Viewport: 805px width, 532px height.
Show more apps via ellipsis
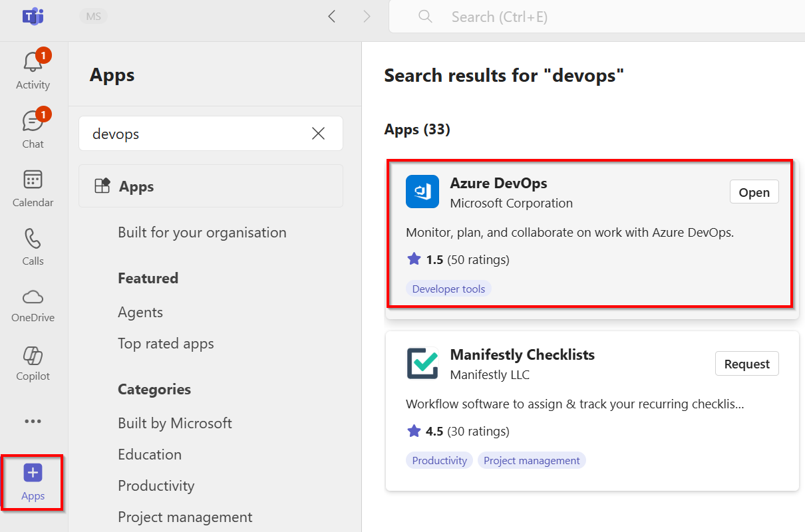33,421
